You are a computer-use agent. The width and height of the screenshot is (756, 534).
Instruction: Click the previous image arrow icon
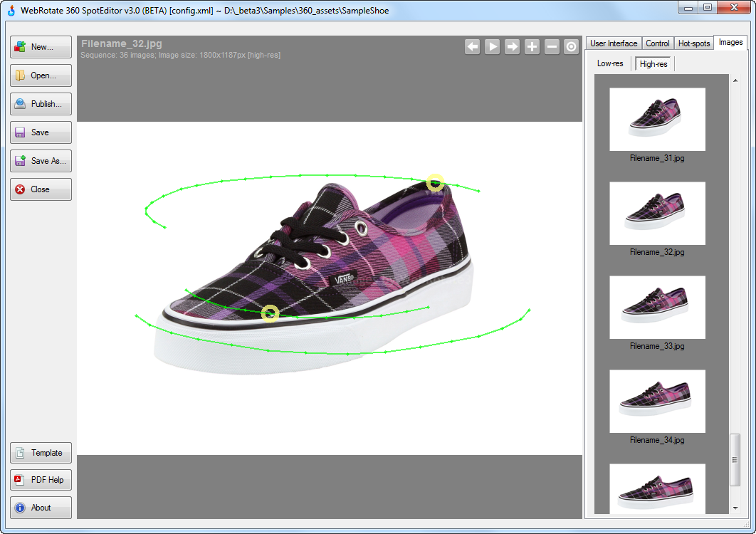pos(473,47)
